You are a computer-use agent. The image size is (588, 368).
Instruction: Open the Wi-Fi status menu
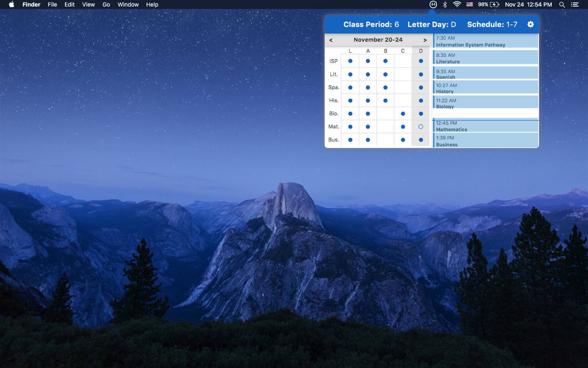457,4
